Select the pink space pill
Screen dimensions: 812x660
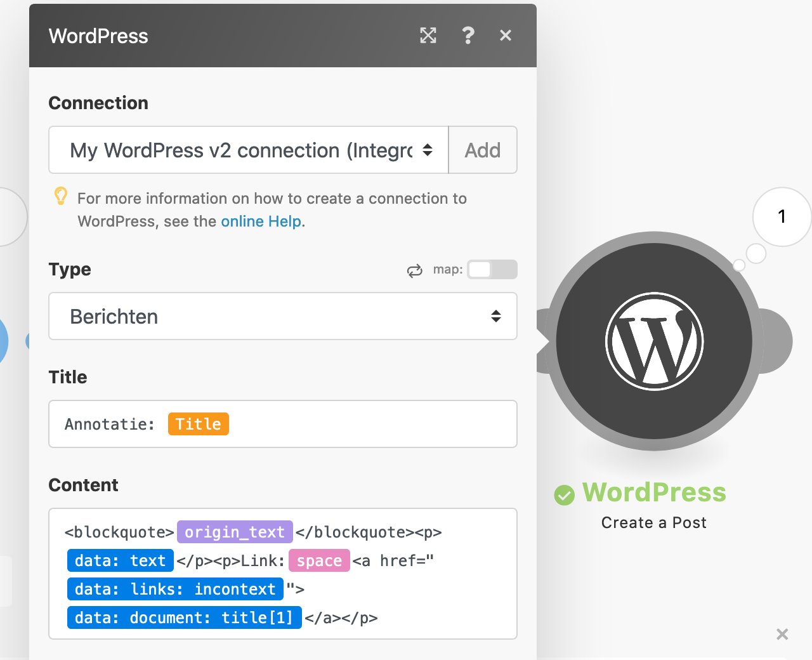click(x=319, y=560)
